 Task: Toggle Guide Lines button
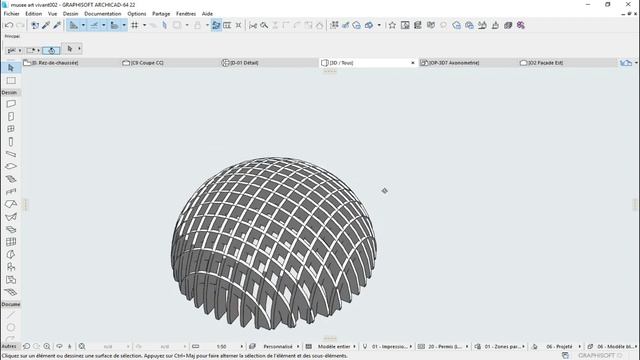pyautogui.click(x=73, y=25)
